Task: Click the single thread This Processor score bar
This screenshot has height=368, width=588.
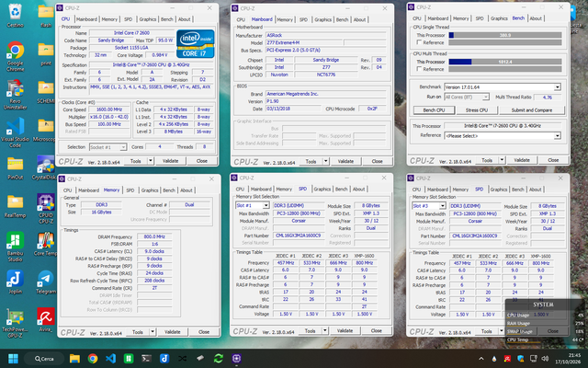Action: point(505,35)
